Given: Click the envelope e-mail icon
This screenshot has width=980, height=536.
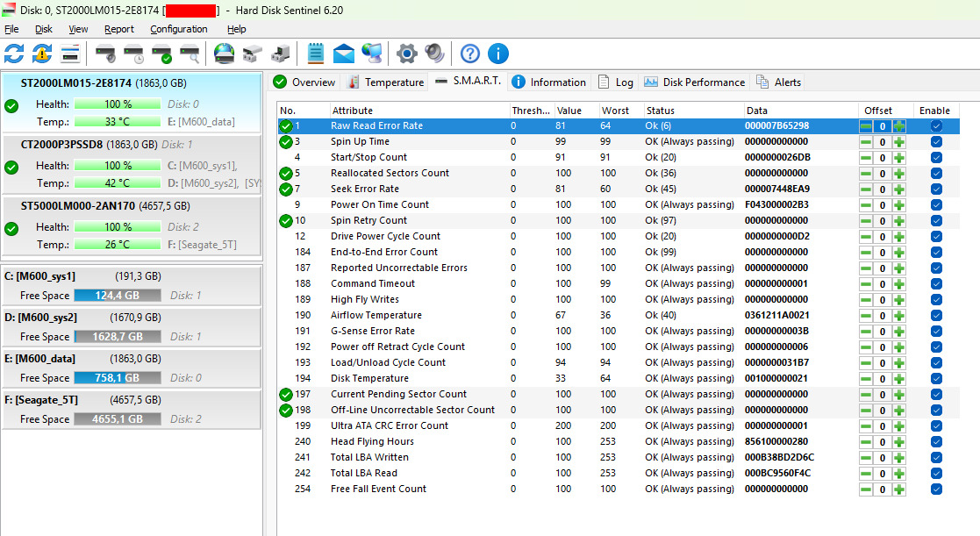Looking at the screenshot, I should 344,54.
